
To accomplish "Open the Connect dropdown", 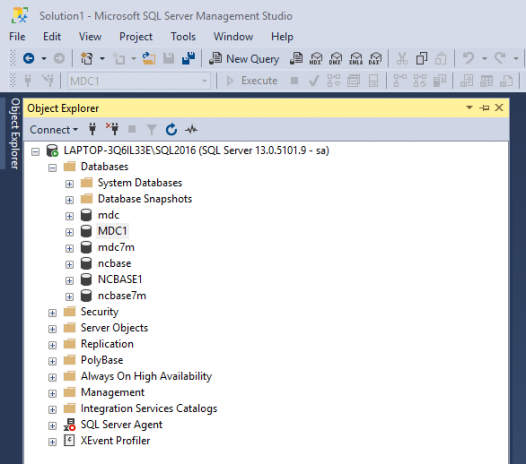I will click(x=54, y=130).
